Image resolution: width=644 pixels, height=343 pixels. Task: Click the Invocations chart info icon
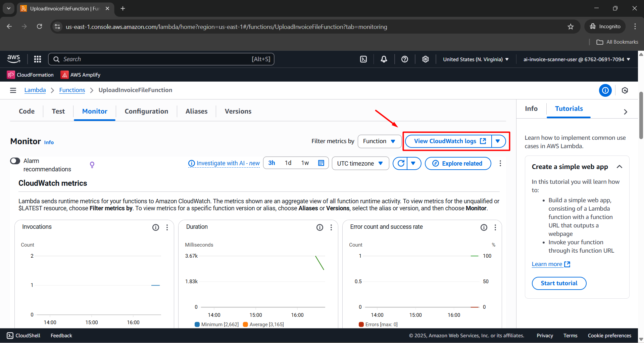[156, 227]
